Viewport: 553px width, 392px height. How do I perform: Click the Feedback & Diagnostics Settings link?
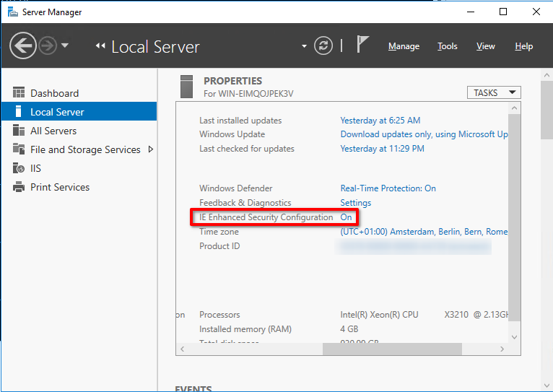pyautogui.click(x=355, y=203)
